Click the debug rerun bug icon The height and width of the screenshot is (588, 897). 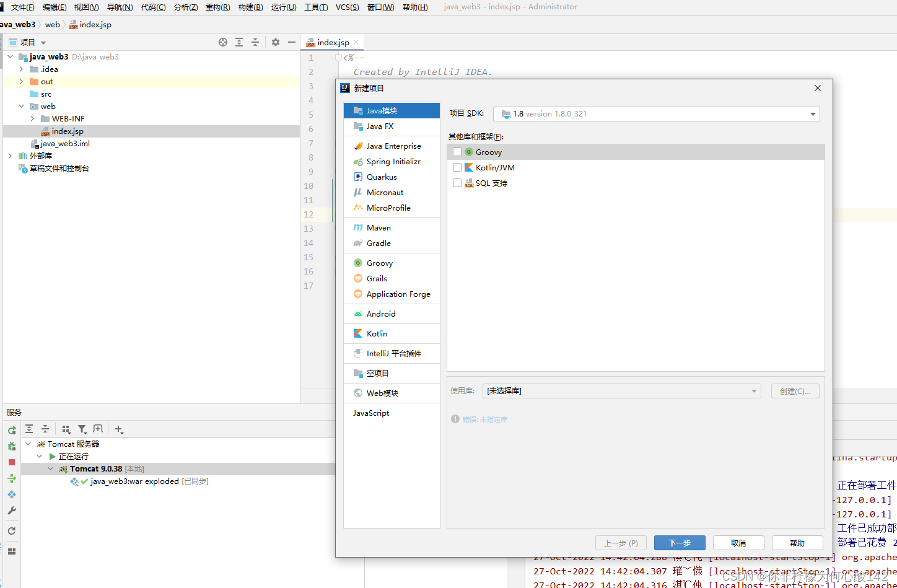point(12,446)
